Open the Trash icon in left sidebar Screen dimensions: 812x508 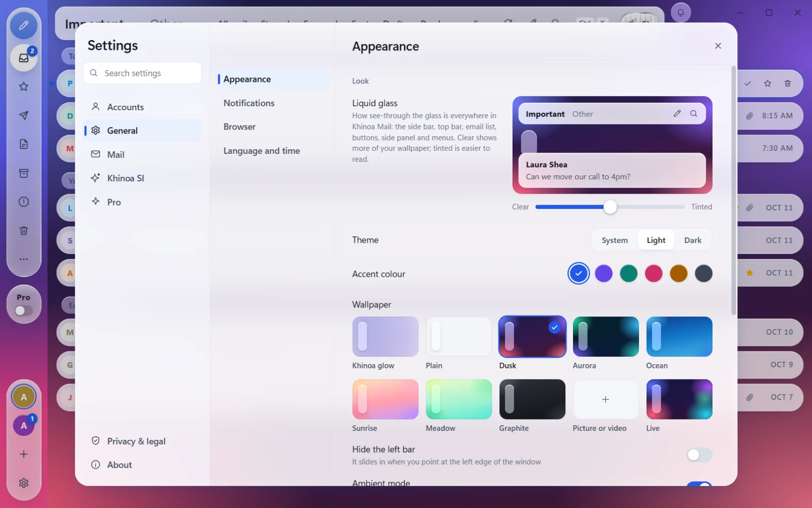(24, 231)
